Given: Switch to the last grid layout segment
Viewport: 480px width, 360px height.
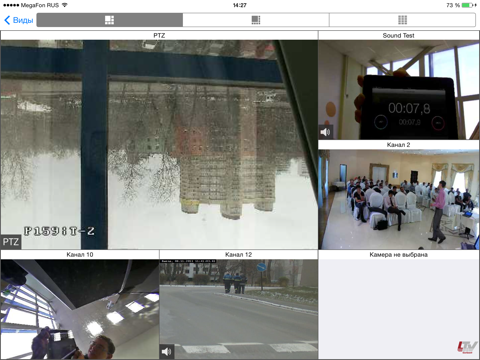Looking at the screenshot, I should (x=402, y=20).
